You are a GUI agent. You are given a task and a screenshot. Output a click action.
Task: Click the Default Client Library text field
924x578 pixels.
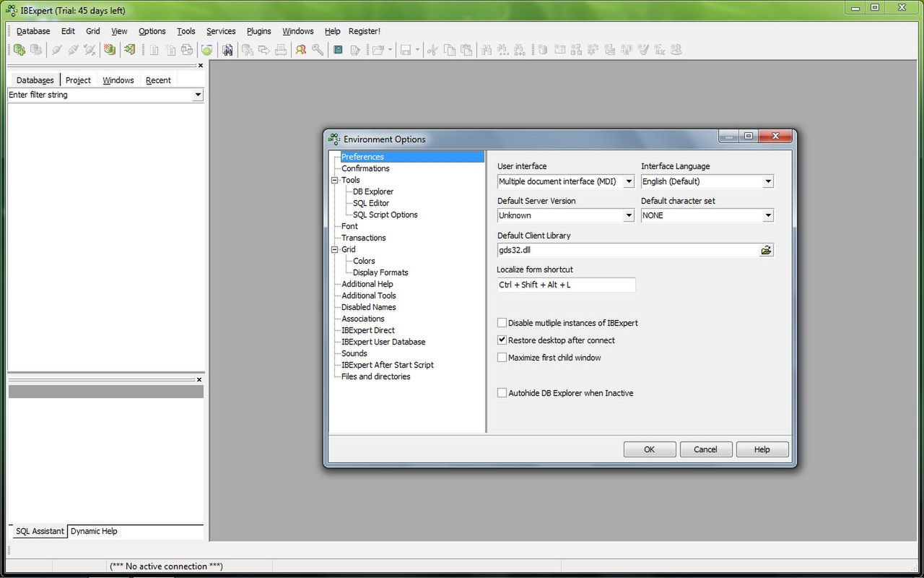pyautogui.click(x=627, y=250)
